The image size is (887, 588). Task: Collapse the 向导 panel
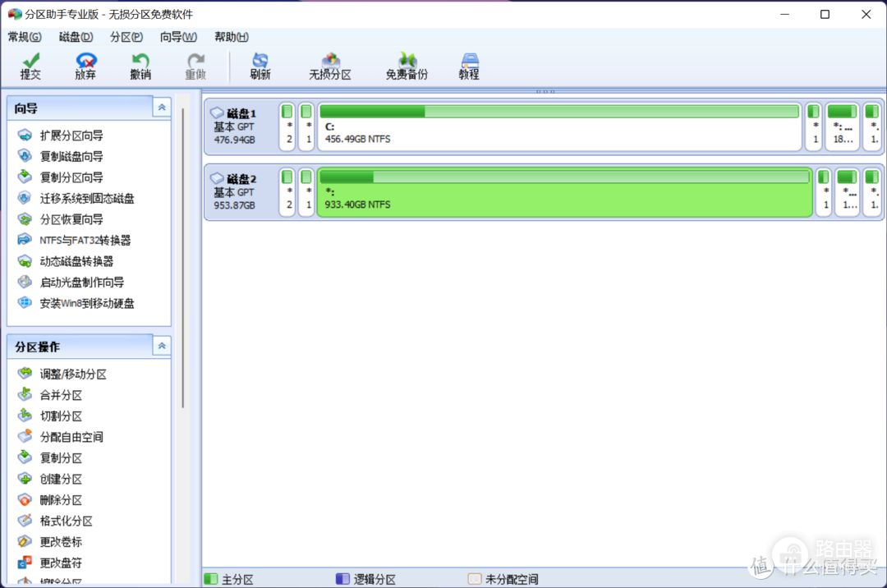click(x=162, y=108)
